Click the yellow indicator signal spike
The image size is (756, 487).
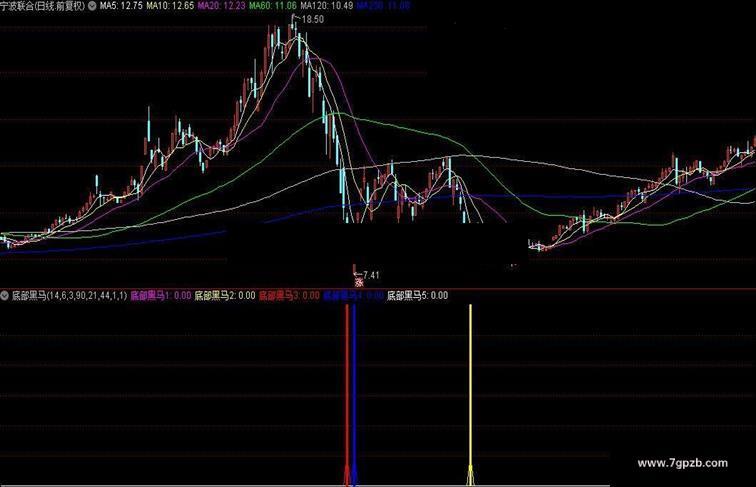tap(471, 394)
